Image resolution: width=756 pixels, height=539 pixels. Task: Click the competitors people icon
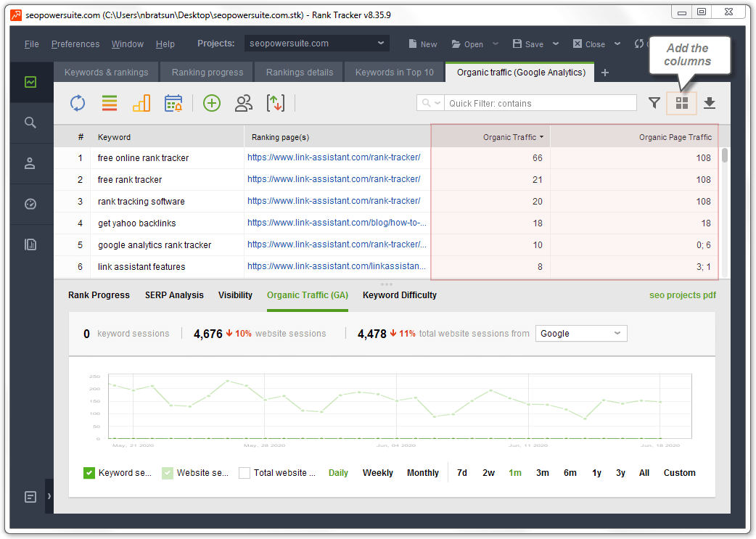tap(244, 103)
